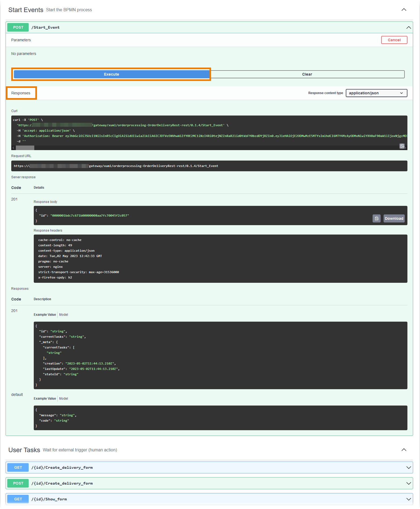Click the GET badge of /{id}/Show_form
This screenshot has width=420, height=509.
[18, 499]
